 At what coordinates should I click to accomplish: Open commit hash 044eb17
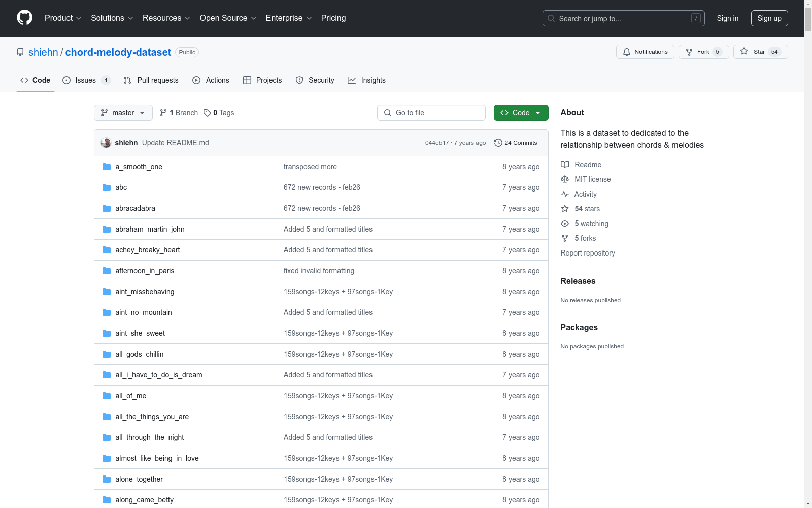tap(437, 143)
